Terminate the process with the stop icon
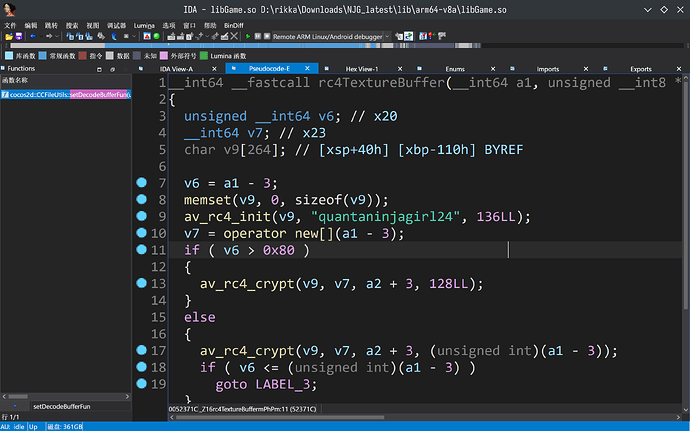 [267, 36]
